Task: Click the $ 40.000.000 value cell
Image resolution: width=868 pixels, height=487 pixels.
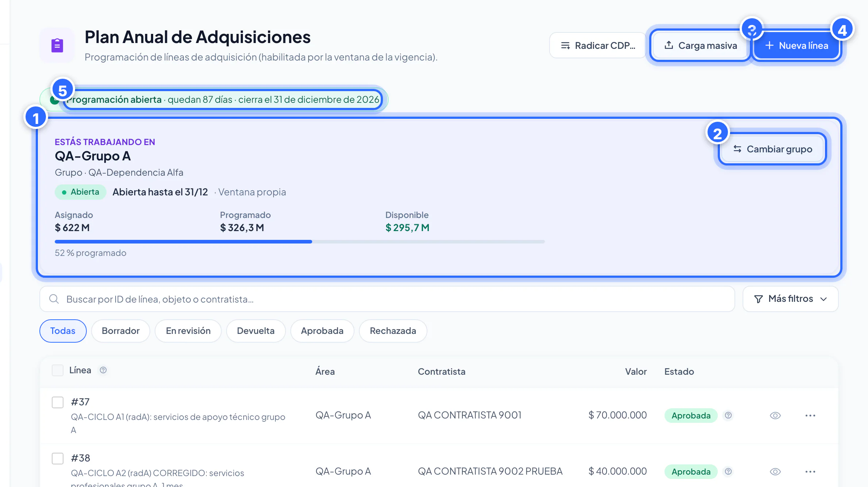Action: (617, 471)
